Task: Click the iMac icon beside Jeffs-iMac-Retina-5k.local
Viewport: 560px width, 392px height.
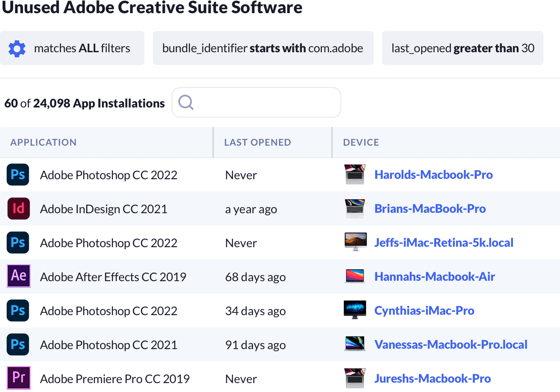Action: (355, 242)
